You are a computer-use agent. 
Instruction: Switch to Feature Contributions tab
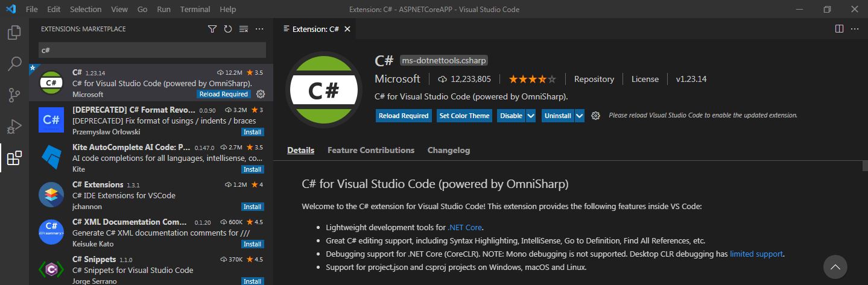[371, 150]
